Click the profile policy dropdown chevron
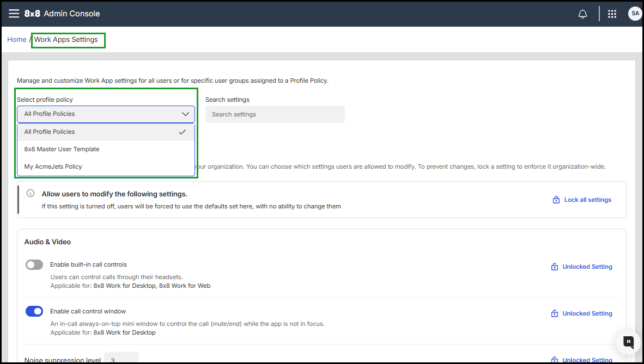Viewport: 644px width, 364px height. tap(185, 114)
